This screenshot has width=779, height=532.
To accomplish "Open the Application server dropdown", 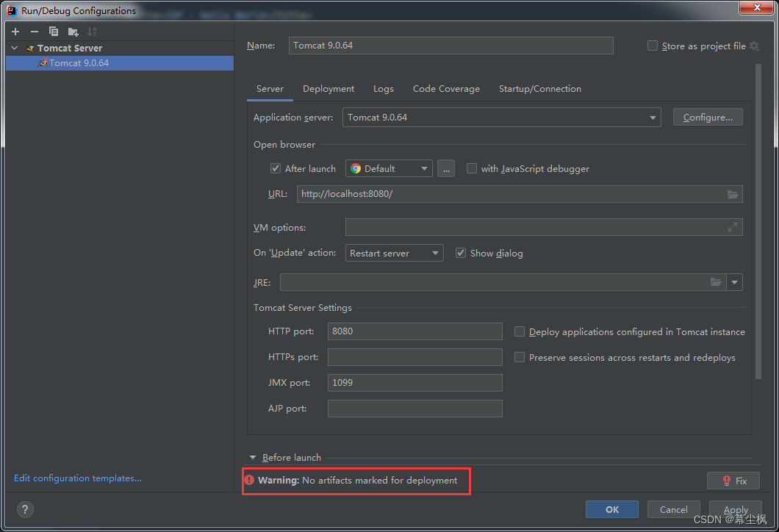I will 653,117.
